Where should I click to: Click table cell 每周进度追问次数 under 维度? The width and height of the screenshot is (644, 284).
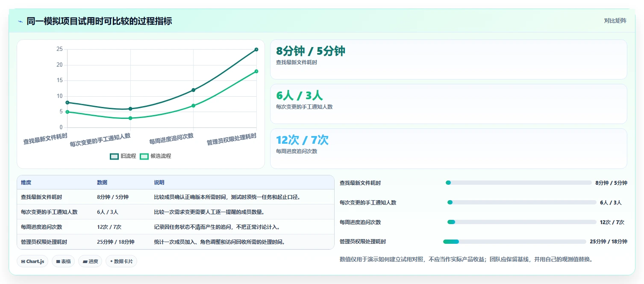(41, 227)
